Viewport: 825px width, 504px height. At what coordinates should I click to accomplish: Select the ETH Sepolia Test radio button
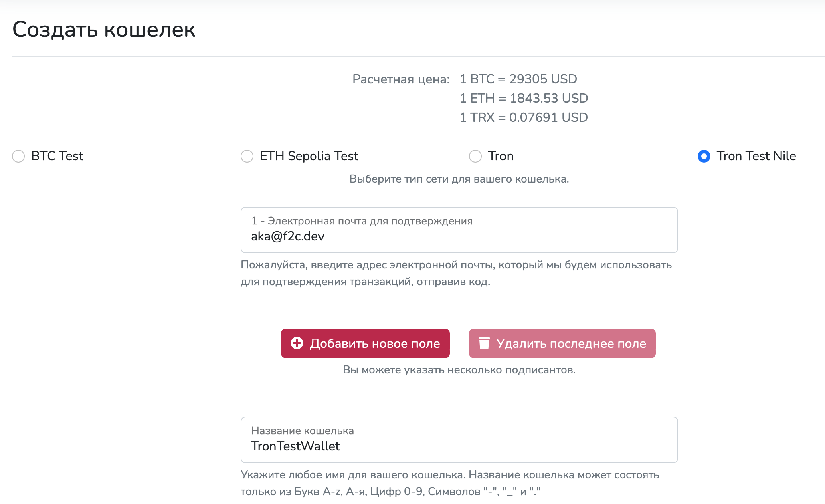[247, 156]
